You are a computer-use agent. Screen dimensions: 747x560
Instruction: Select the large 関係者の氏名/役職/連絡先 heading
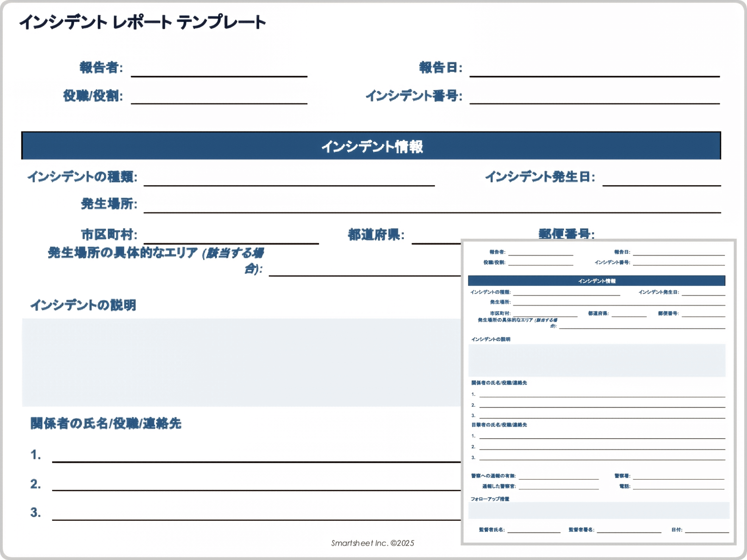pos(106,423)
